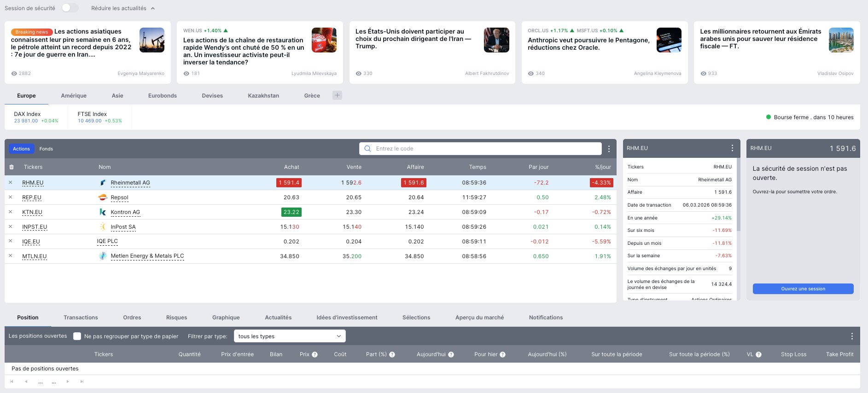Click the help icon next to Aujourd'hui
The image size is (868, 393).
451,354
